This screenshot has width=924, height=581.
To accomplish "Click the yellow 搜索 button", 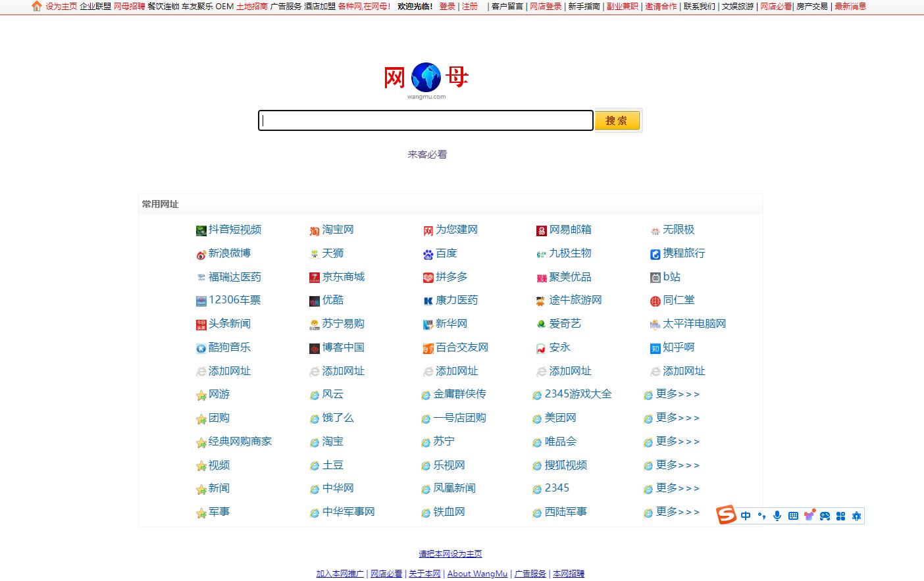I will (x=617, y=120).
